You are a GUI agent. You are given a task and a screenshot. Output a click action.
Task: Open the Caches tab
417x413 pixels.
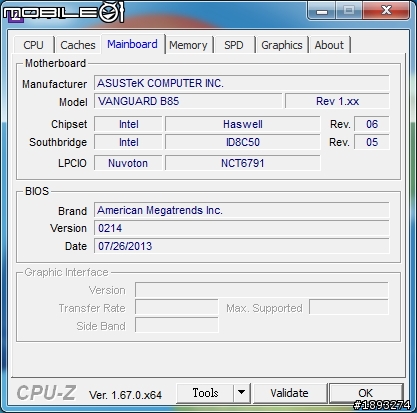(78, 45)
